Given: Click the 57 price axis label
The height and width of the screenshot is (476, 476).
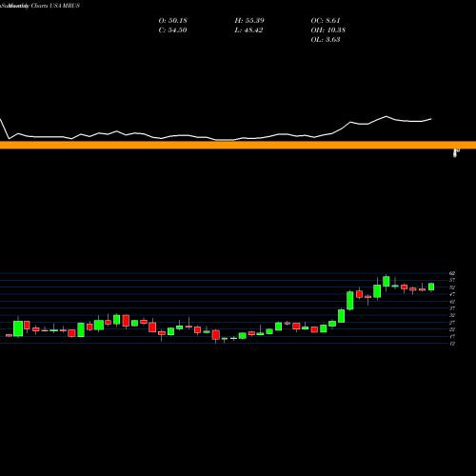Looking at the screenshot, I should coord(452,280).
